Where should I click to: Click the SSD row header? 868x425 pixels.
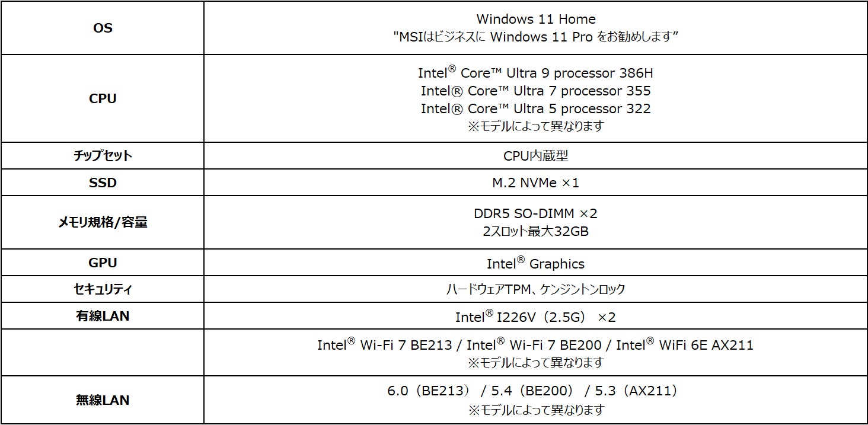[x=103, y=183]
